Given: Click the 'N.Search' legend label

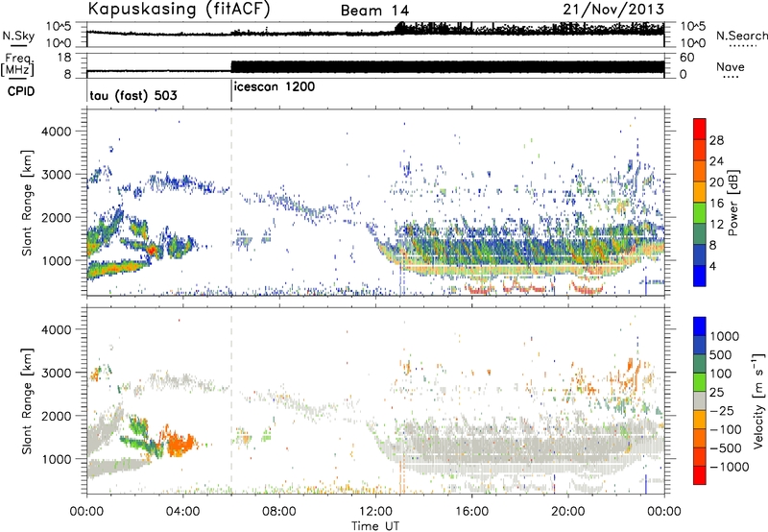Looking at the screenshot, I should tap(741, 36).
